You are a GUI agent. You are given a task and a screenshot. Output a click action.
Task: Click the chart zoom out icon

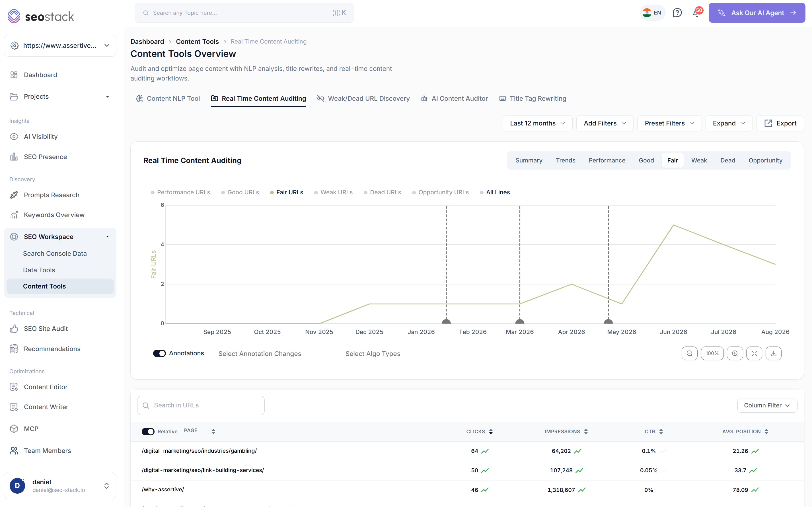(x=689, y=353)
